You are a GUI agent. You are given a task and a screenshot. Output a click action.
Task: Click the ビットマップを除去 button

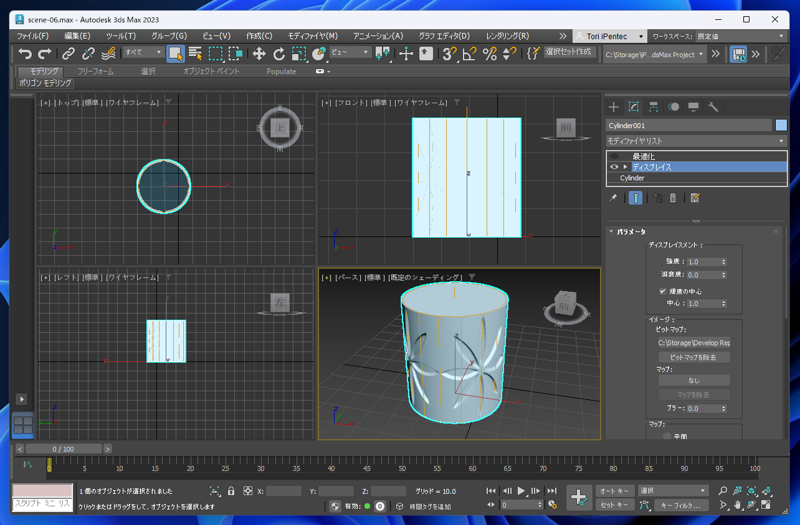click(694, 357)
